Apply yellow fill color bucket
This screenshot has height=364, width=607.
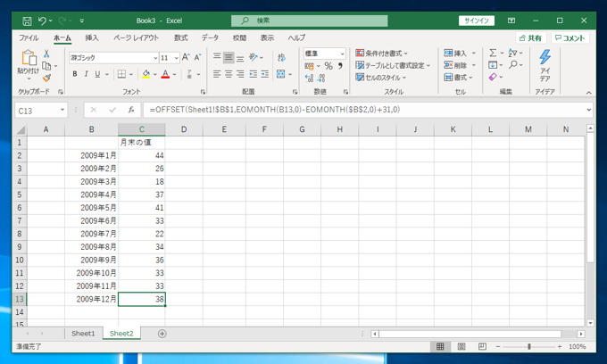pos(146,74)
